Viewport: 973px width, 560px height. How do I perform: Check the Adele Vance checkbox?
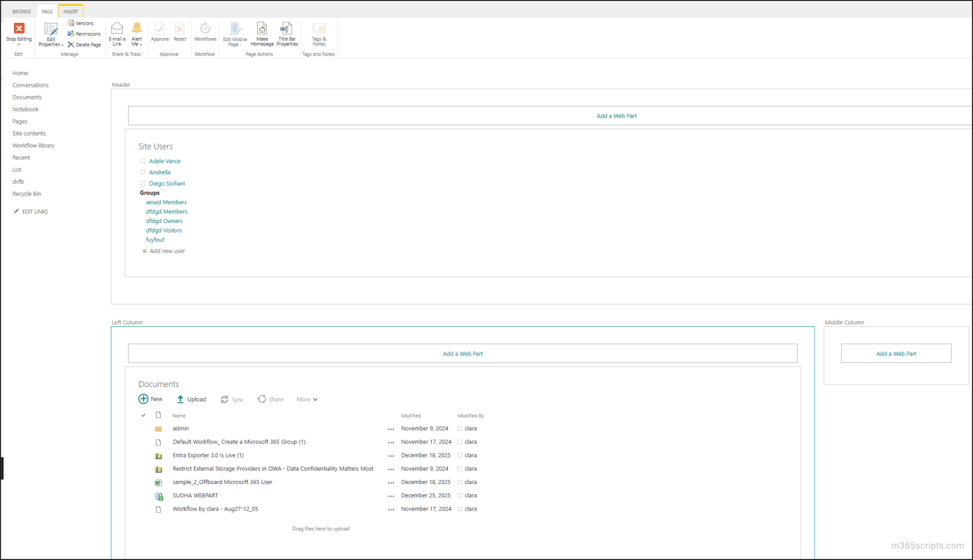pyautogui.click(x=143, y=160)
